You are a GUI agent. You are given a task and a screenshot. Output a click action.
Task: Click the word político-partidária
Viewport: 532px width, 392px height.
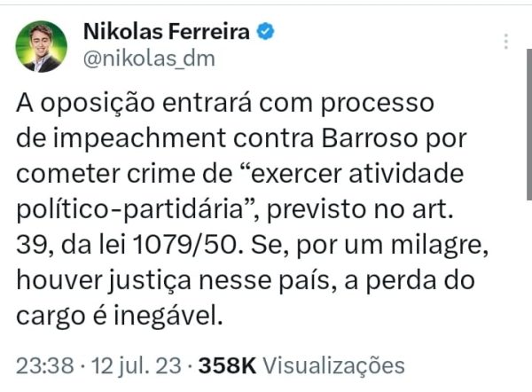point(133,210)
